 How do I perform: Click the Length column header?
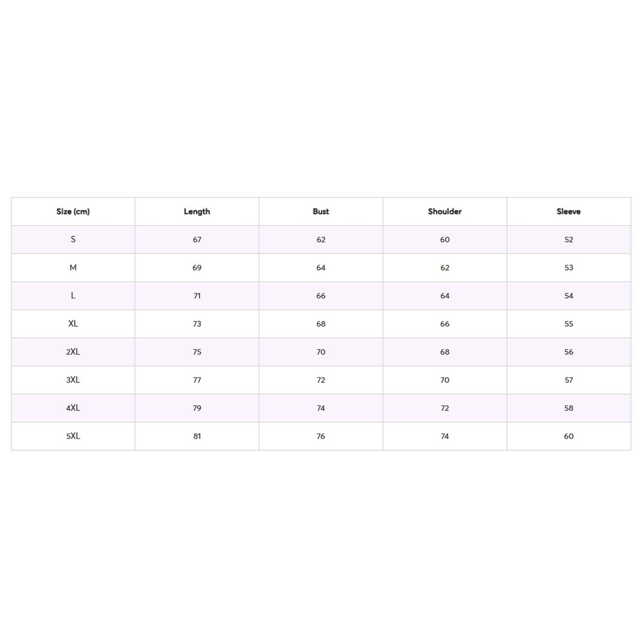[x=197, y=211]
